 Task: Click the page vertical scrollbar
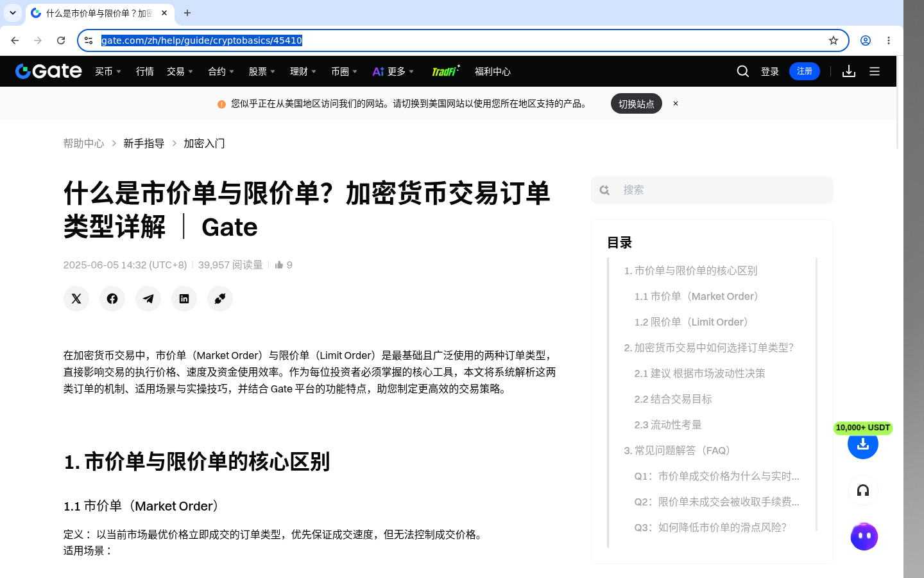coord(898,103)
